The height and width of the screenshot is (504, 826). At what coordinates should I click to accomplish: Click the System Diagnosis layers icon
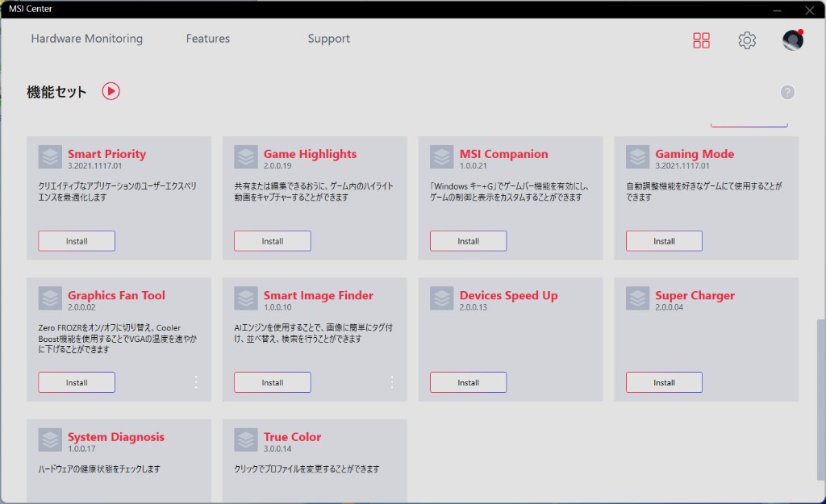pos(50,439)
